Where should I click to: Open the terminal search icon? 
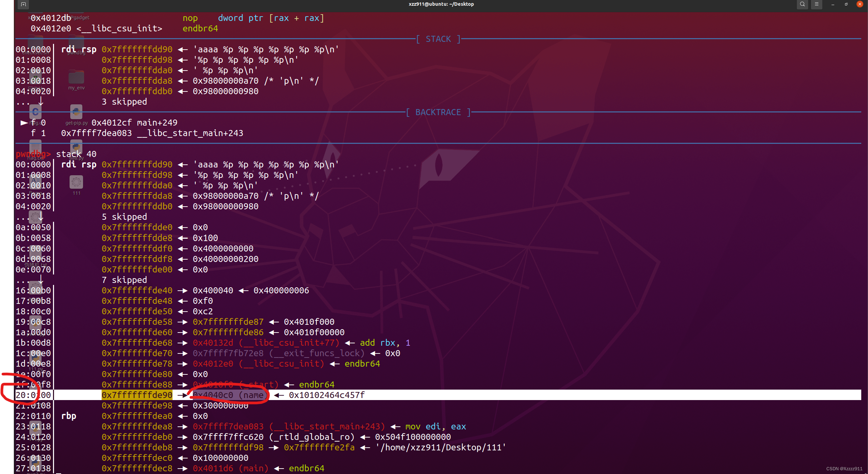(802, 4)
